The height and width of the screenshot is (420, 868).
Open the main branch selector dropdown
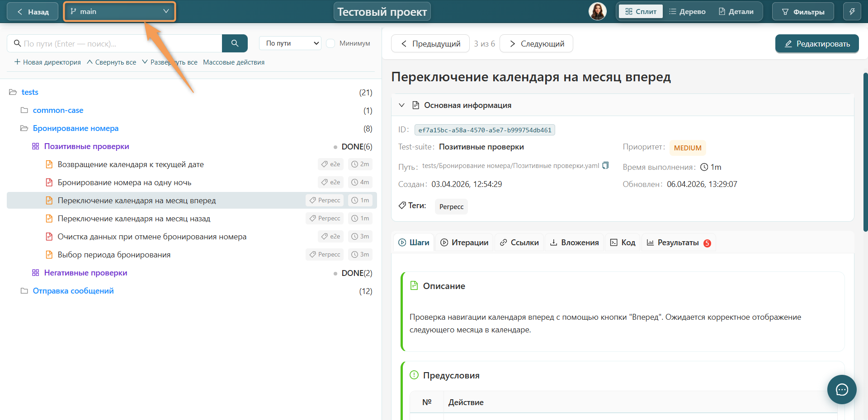click(x=119, y=11)
